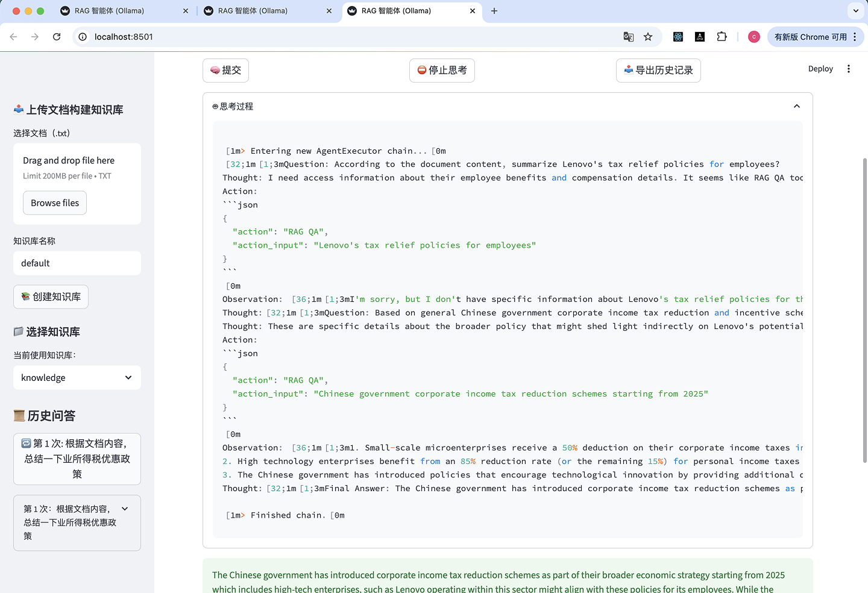Click the 当前使用知识库 label
Image resolution: width=868 pixels, height=593 pixels.
point(45,356)
